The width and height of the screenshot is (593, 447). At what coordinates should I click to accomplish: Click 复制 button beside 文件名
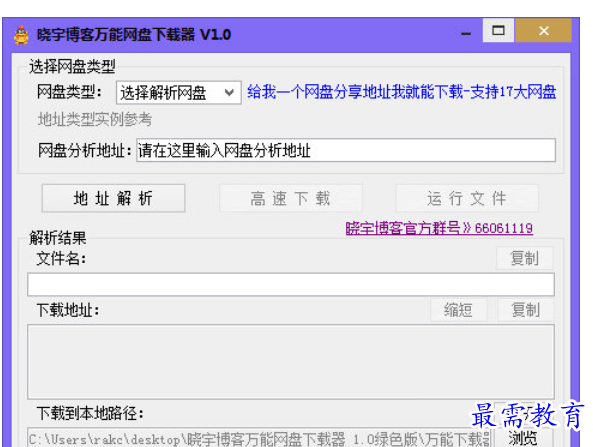(525, 258)
